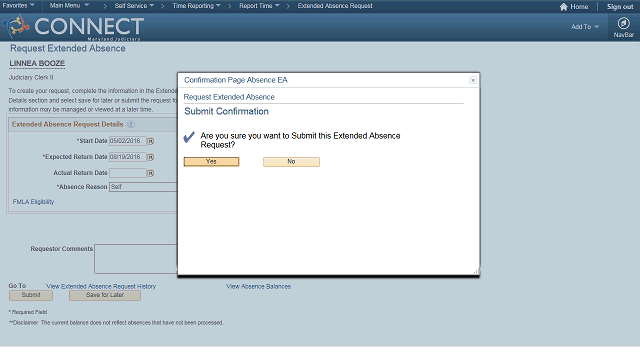Decline submission with No button
This screenshot has width=640, height=360.
pyautogui.click(x=291, y=162)
